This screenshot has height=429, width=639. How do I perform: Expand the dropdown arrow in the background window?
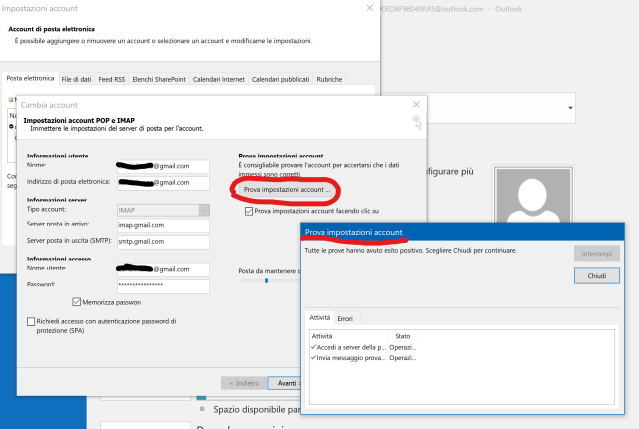coord(570,107)
